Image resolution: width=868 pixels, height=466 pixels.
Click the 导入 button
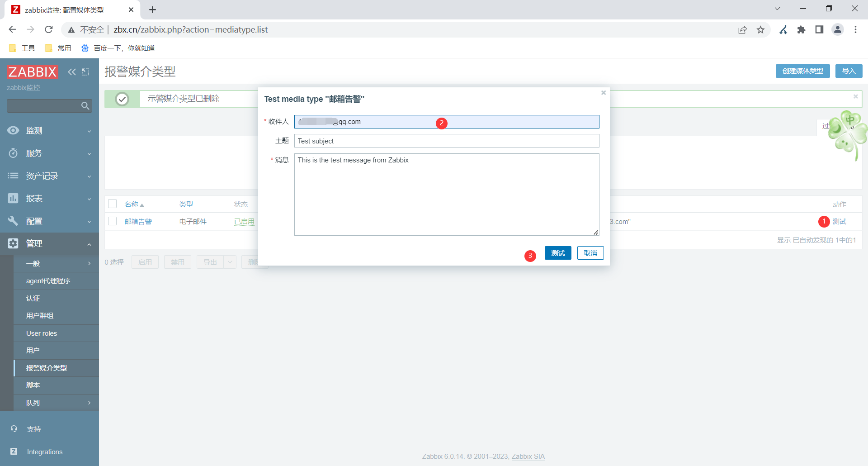tap(849, 71)
